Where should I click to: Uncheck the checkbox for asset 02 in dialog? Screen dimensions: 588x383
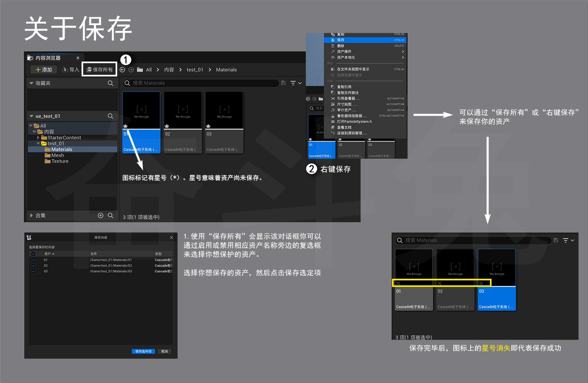[x=33, y=266]
